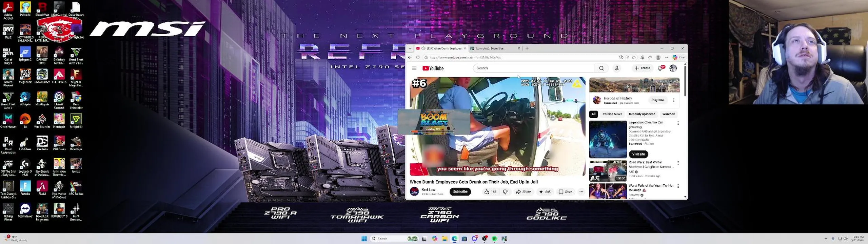Click Play now on Heroes of History ad
868x244 pixels.
tap(657, 100)
